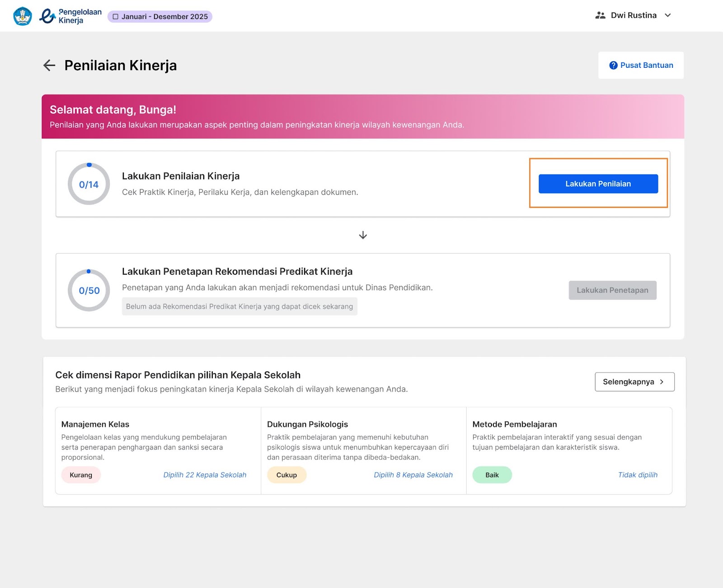Open Selengkapnya chevron for more dimensions
This screenshot has height=588, width=723.
pyautogui.click(x=662, y=382)
